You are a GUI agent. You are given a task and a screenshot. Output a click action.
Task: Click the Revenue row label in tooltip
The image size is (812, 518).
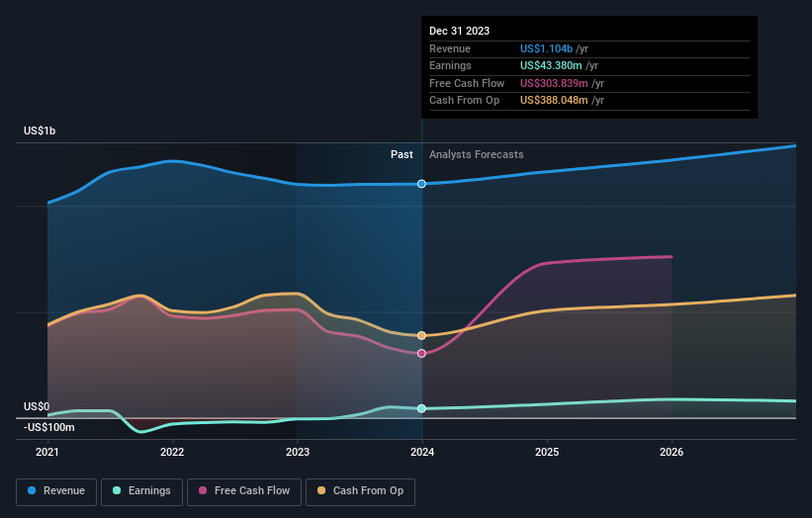(x=450, y=48)
